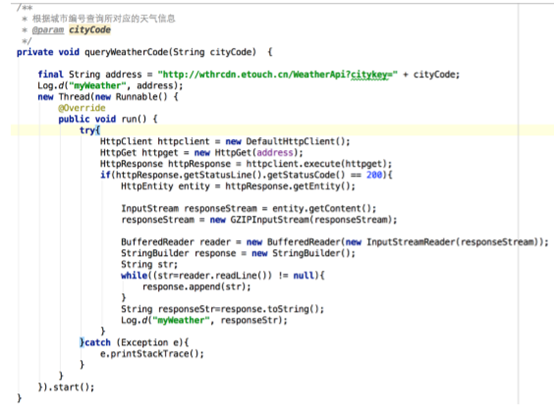Click the weather API URL string literal
The image size is (554, 417).
pos(277,75)
